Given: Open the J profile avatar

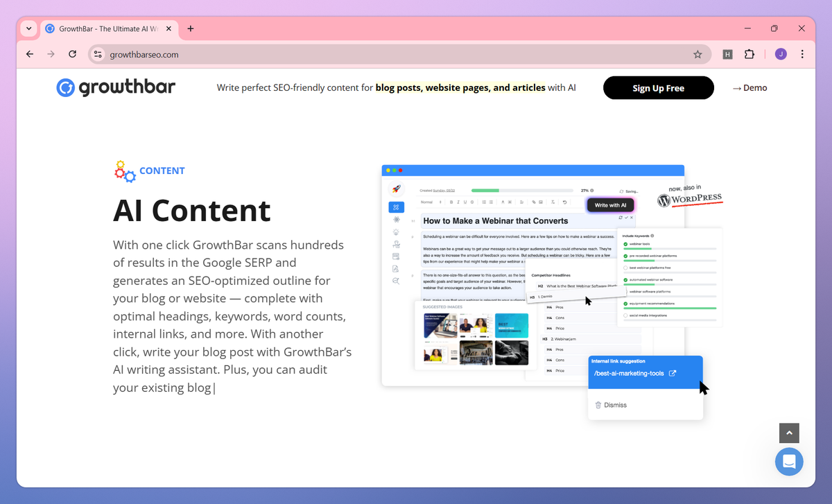Looking at the screenshot, I should tap(781, 54).
